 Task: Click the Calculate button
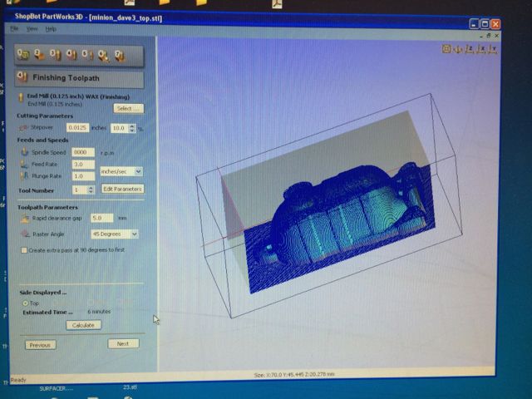83,325
